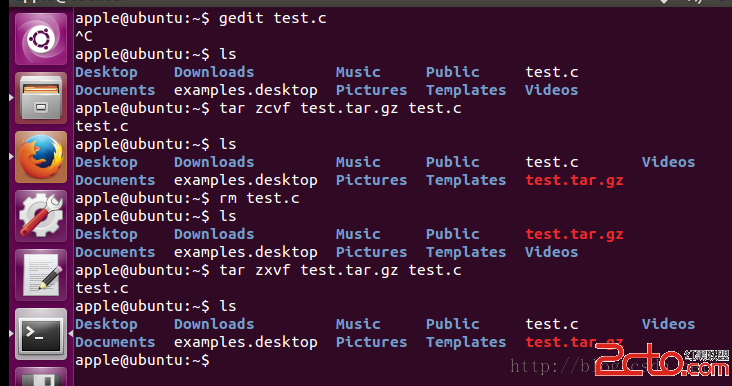This screenshot has height=386, width=732.
Task: Click the 'gedit test.c' command line
Action: coord(201,19)
